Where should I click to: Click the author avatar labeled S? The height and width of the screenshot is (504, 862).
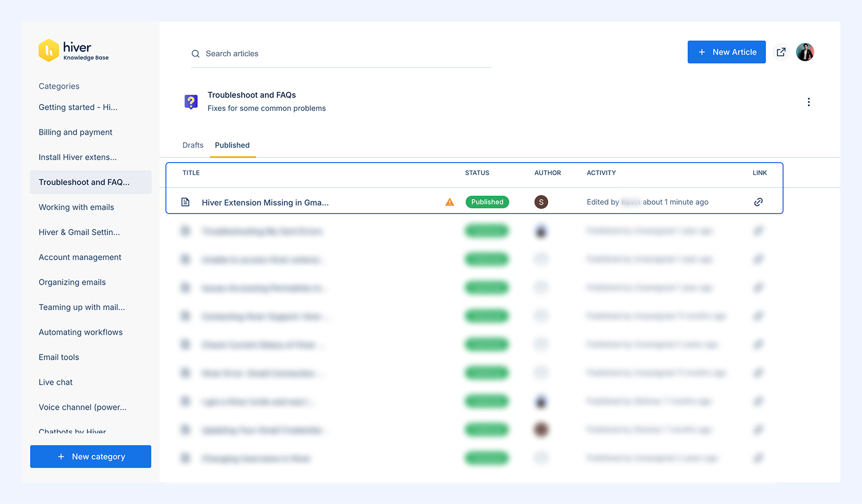(541, 202)
